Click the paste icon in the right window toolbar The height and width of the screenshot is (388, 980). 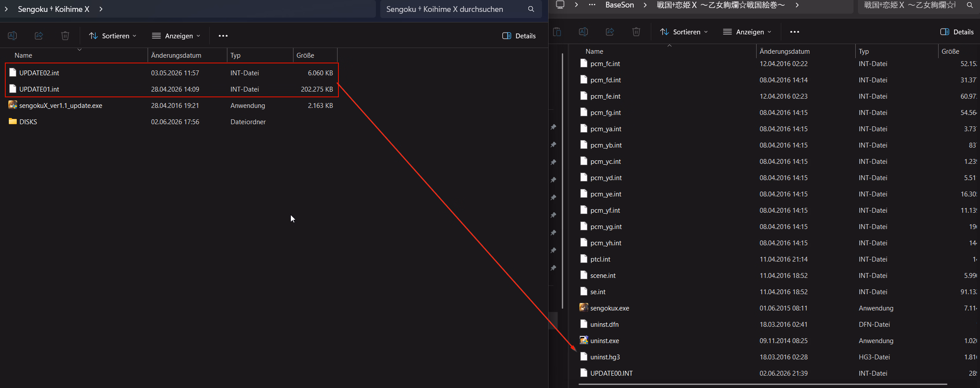557,32
